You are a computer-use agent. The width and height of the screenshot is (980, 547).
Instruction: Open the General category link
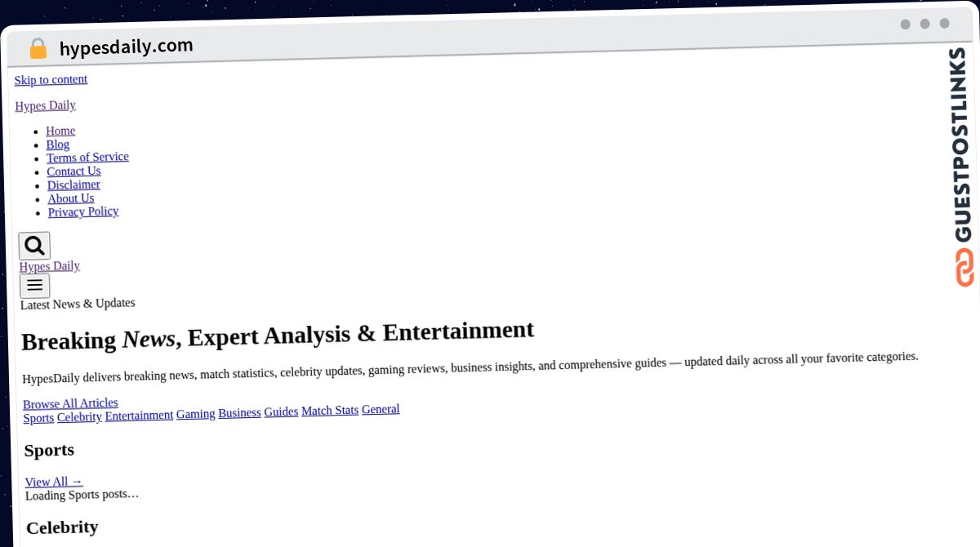381,409
